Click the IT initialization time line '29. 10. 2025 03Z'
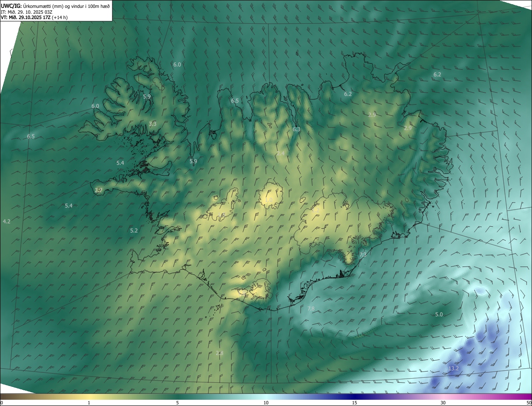 [34, 12]
